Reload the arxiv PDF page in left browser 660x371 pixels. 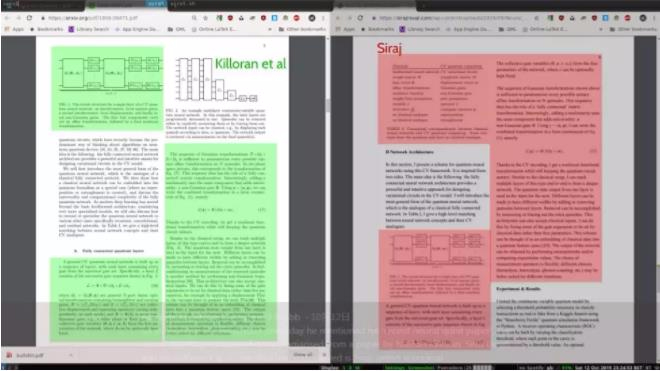(29, 18)
